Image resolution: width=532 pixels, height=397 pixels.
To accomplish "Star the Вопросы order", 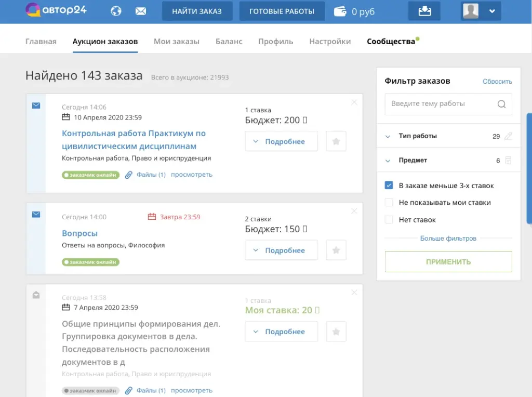I will point(336,250).
